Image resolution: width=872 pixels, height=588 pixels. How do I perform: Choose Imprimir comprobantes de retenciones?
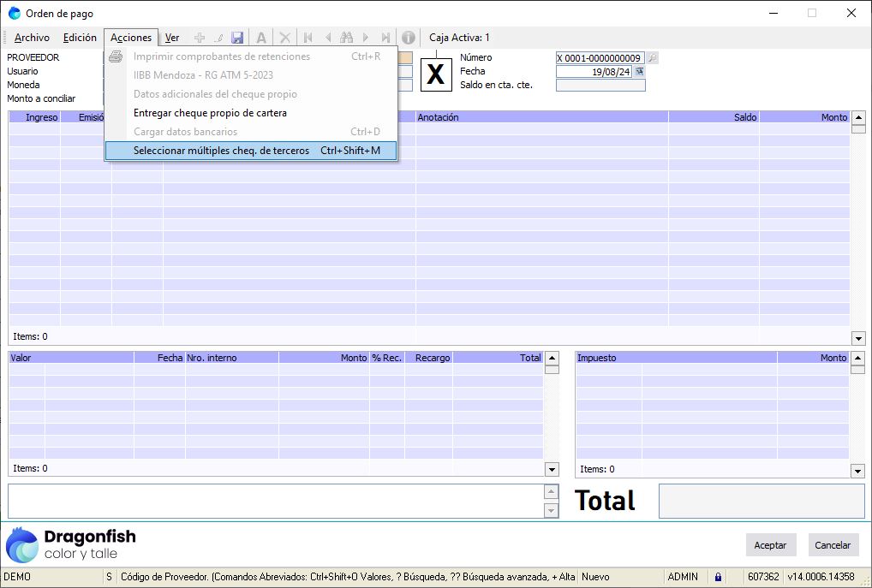tap(251, 56)
